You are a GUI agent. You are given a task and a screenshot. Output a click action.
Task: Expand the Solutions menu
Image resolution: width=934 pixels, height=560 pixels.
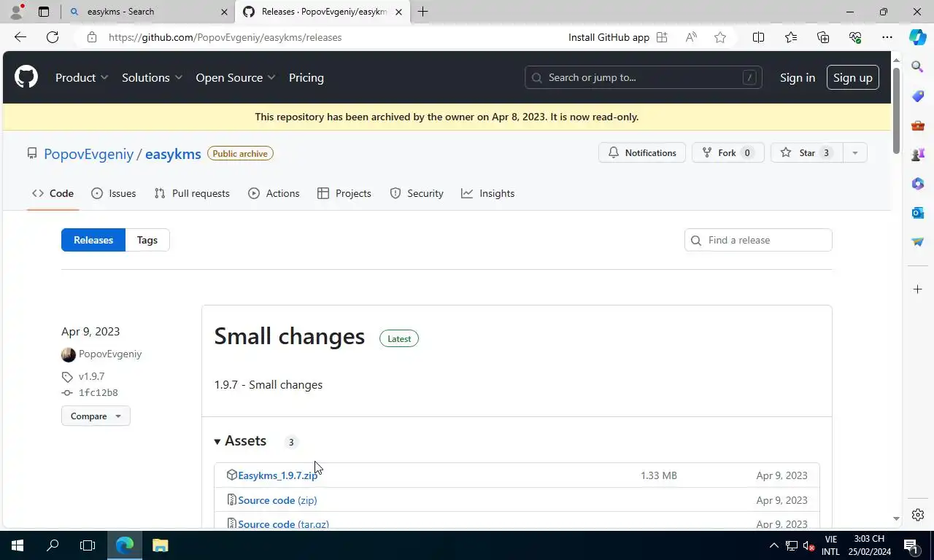coord(152,77)
